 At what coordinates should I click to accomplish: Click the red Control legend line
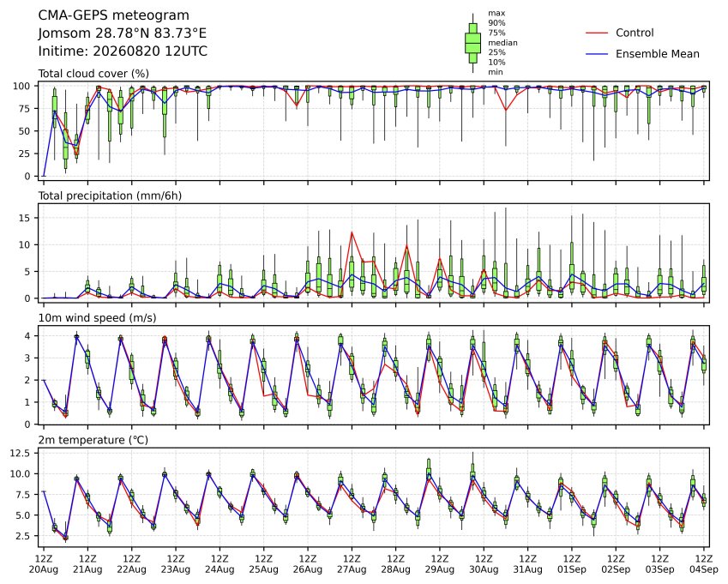pos(597,33)
